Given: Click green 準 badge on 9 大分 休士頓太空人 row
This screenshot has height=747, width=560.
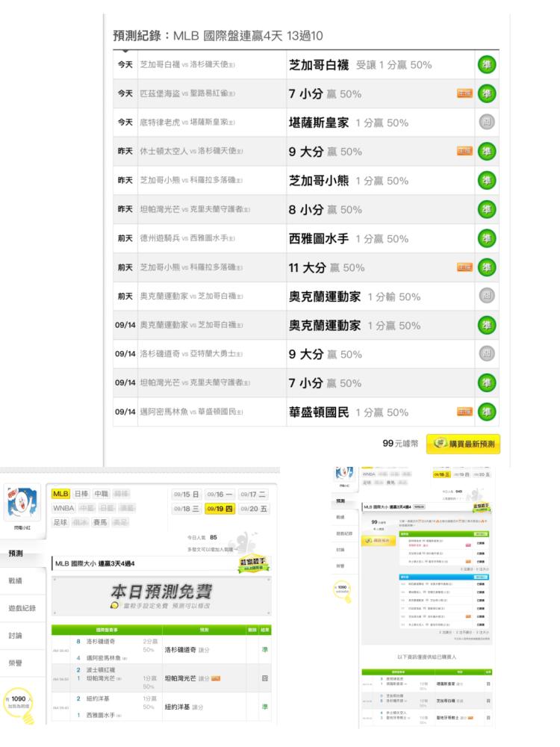Looking at the screenshot, I should point(487,152).
